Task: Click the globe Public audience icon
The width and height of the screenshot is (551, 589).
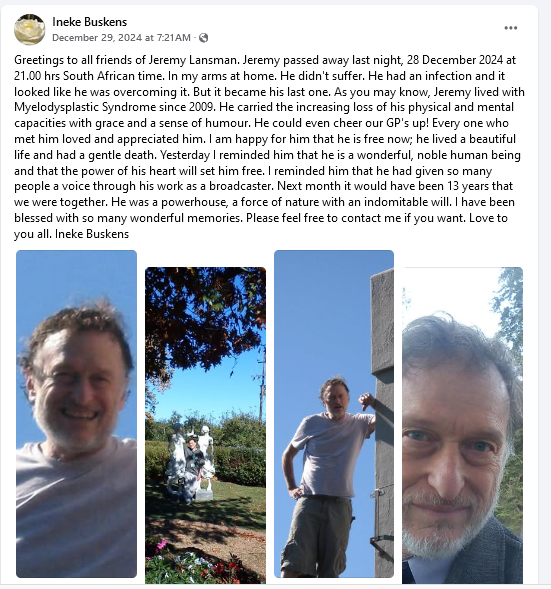Action: pyautogui.click(x=203, y=38)
